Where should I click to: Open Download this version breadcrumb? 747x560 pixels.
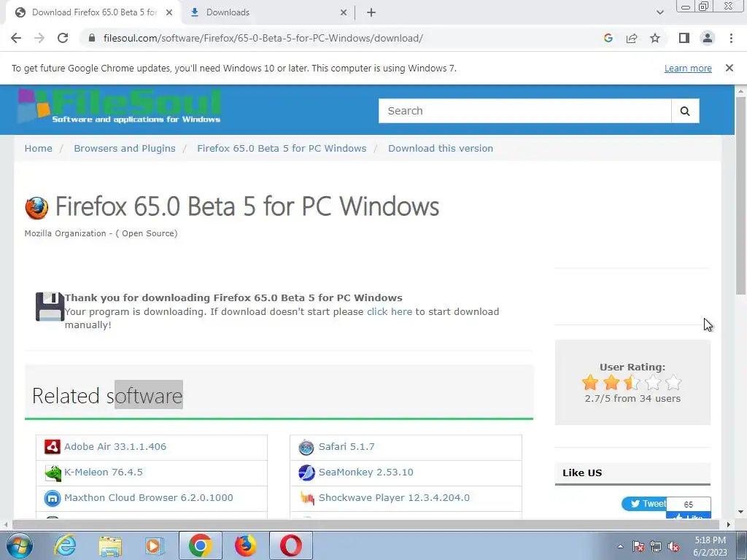coord(440,148)
